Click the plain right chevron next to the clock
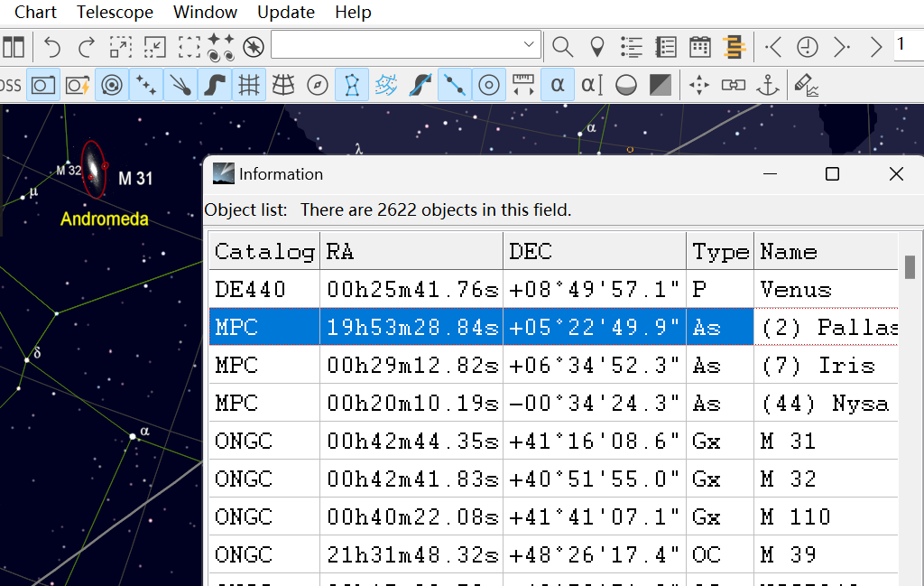 coord(875,47)
